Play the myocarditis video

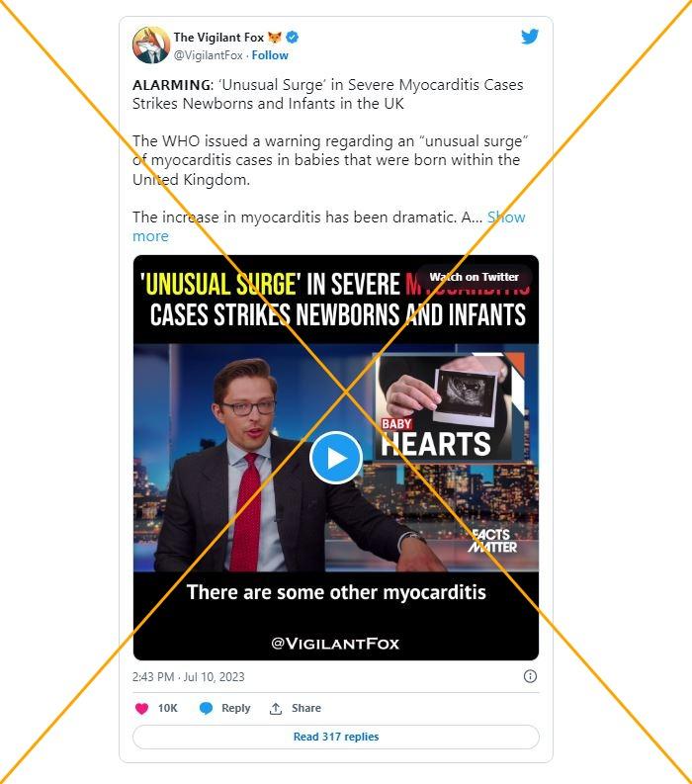[x=335, y=458]
